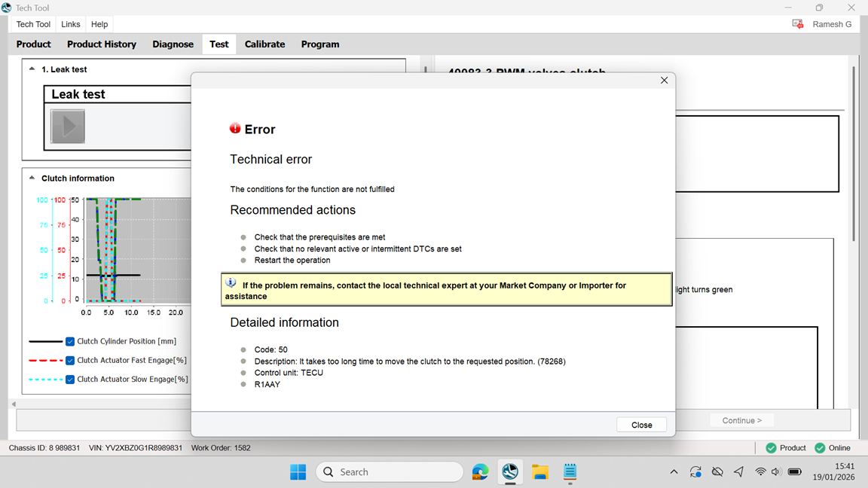Switch to the Diagnose tab
The height and width of the screenshot is (488, 868).
click(x=173, y=44)
